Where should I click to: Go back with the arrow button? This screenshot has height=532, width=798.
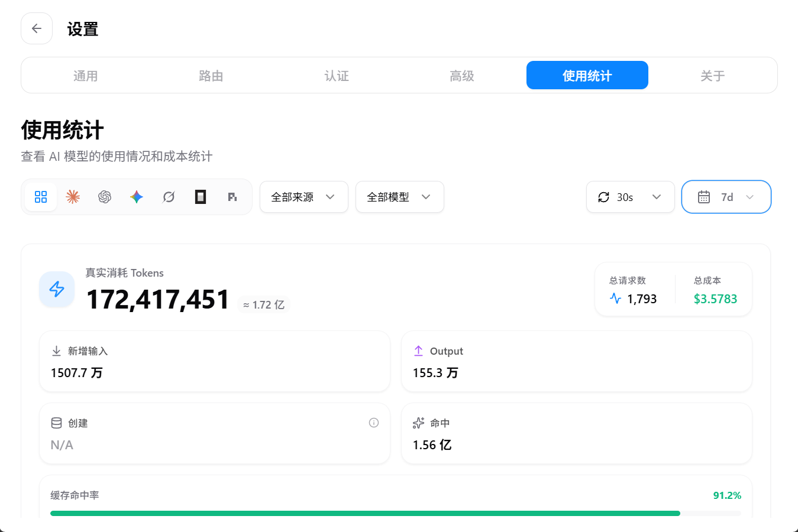(37, 28)
